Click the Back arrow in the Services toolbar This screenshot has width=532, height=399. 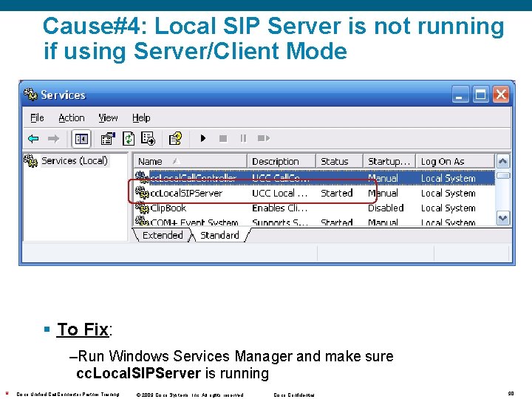(x=33, y=138)
